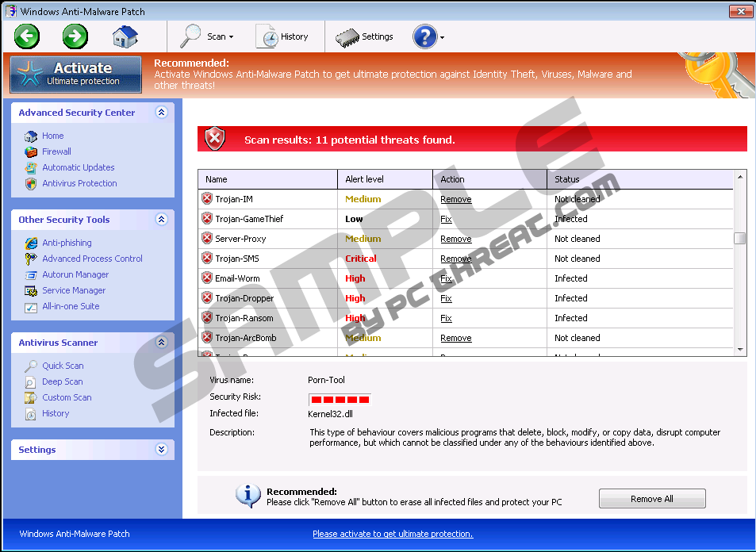Screen dimensions: 756x552
Task: Click the All-in-one Suite checkbox icon
Action: (x=31, y=307)
